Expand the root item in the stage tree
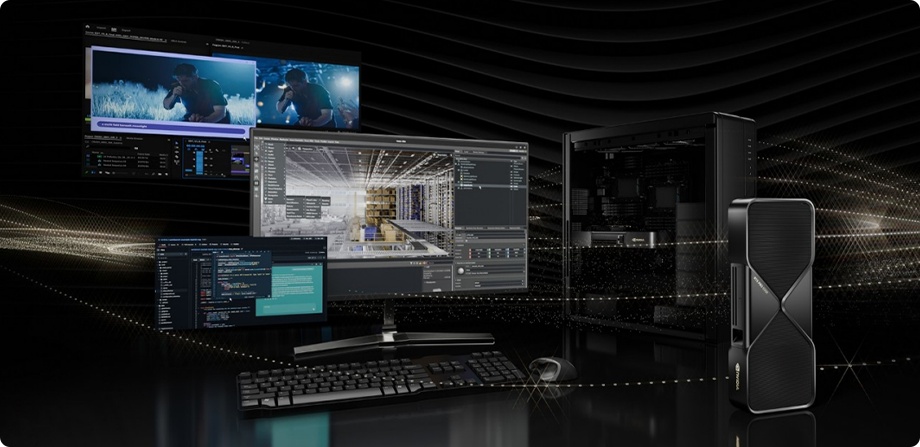Screen dimensions: 920x447 click(459, 161)
